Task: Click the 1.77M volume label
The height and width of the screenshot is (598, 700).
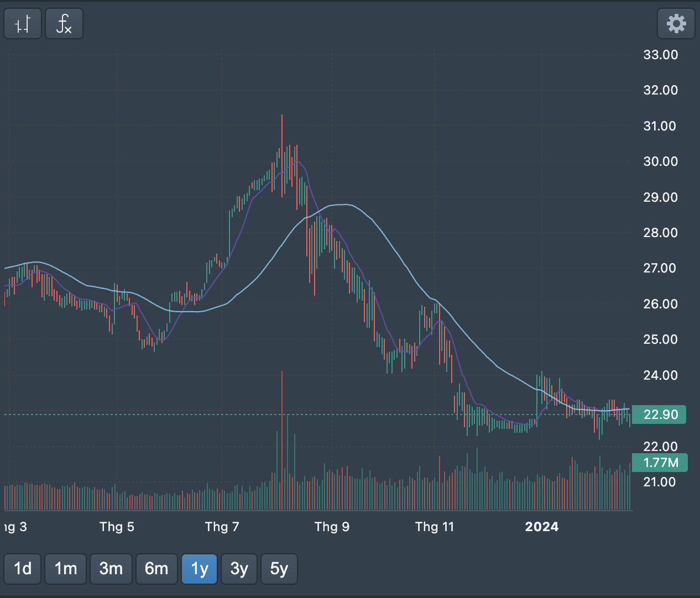Action: point(660,463)
